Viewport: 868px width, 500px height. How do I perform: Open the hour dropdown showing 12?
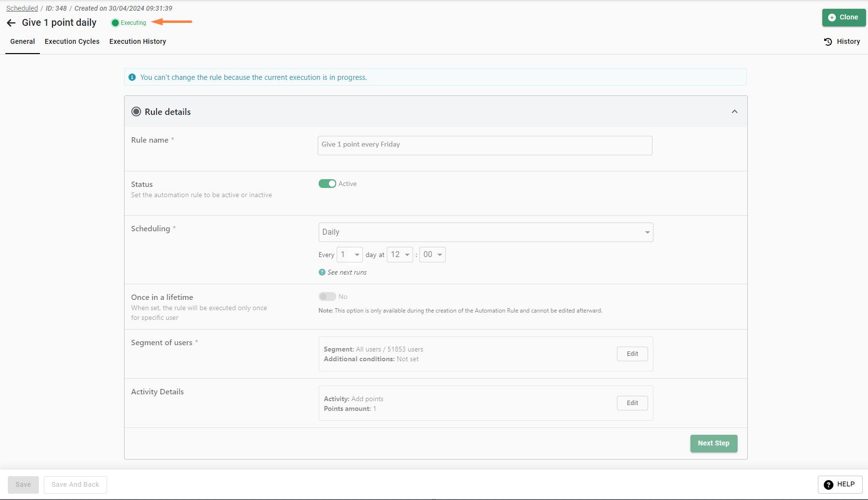point(399,255)
